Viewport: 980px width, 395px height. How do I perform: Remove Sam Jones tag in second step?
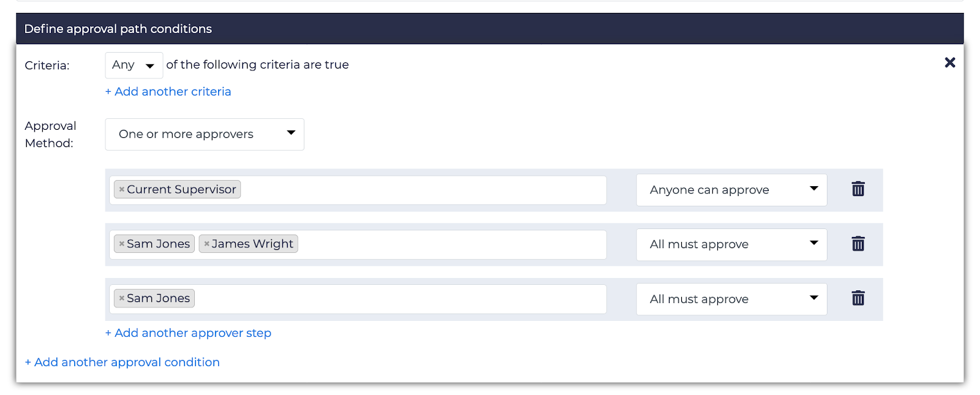[122, 244]
